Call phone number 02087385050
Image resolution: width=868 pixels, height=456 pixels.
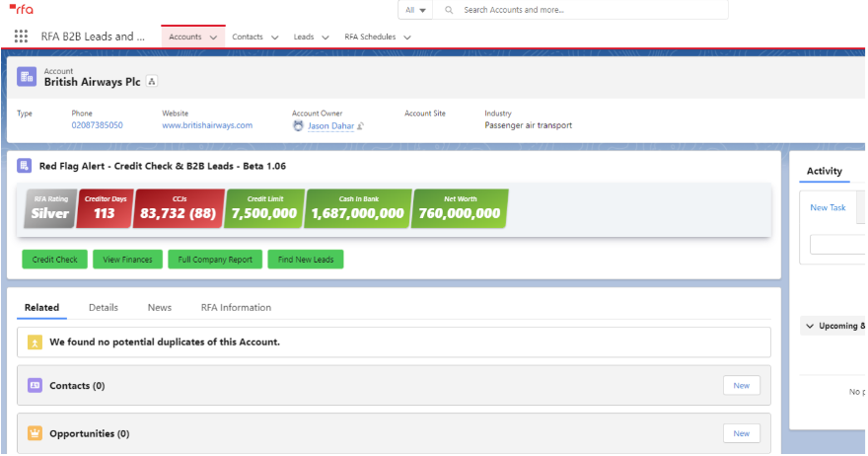tap(97, 125)
